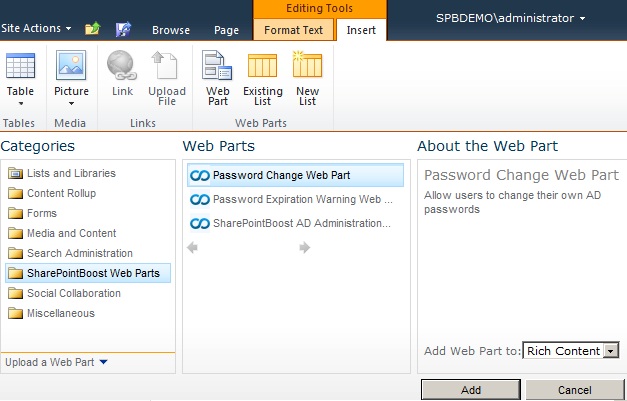Select the Search Administration category
Viewport: 627px width, 401px height.
88,253
